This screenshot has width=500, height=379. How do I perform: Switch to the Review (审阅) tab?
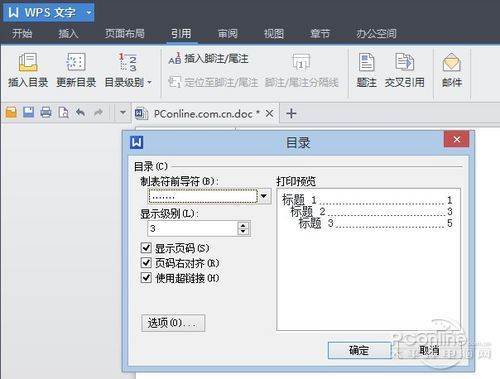228,33
